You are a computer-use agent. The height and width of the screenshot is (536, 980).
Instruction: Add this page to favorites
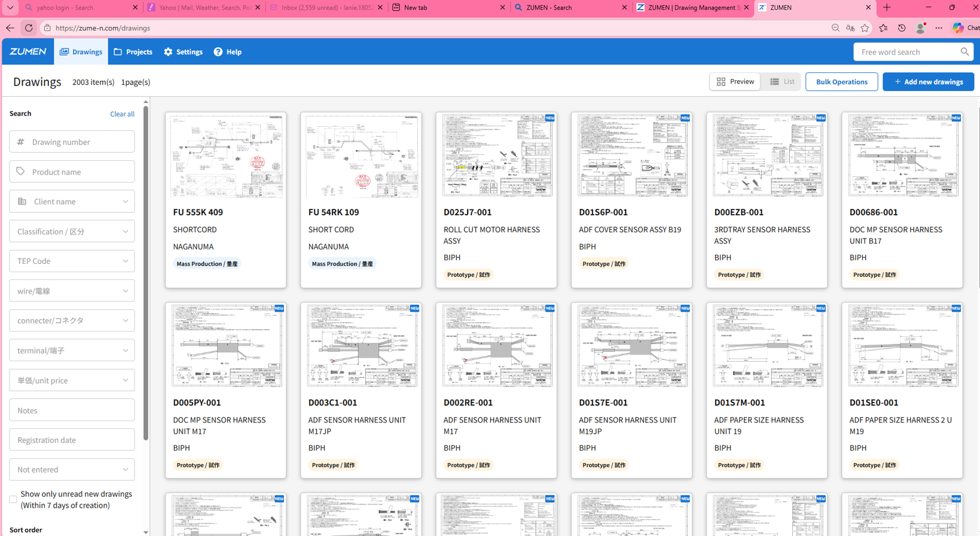865,28
